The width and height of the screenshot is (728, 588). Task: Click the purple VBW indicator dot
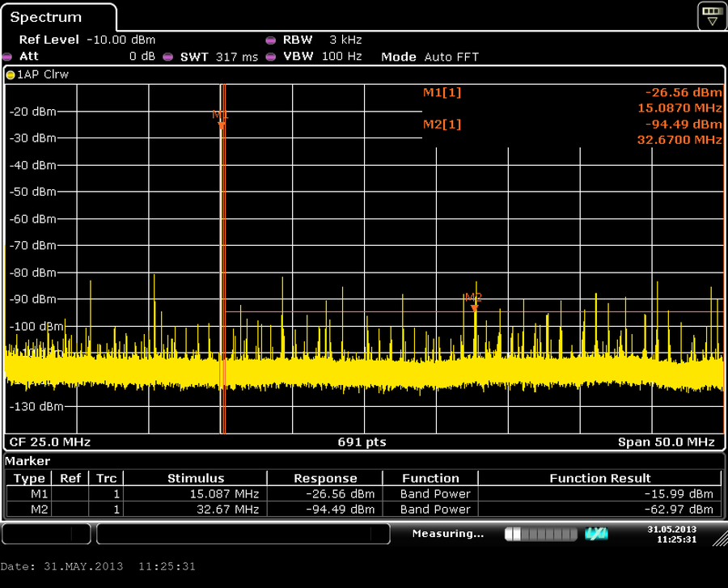point(270,57)
